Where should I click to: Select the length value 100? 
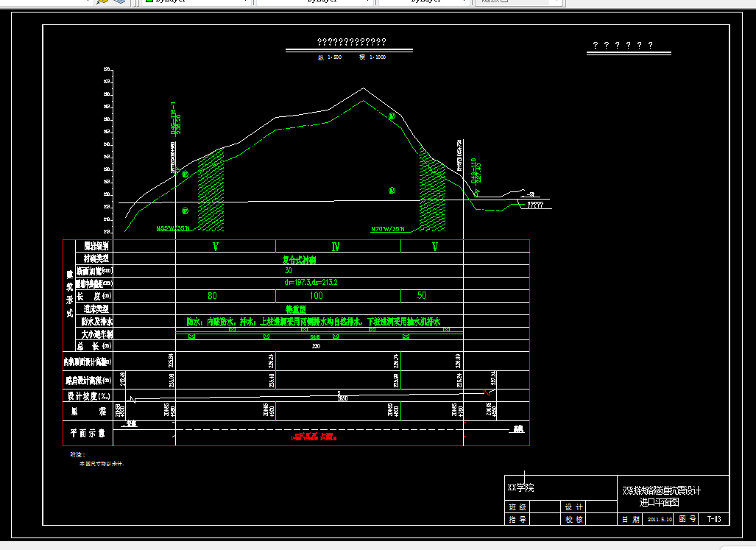point(317,296)
